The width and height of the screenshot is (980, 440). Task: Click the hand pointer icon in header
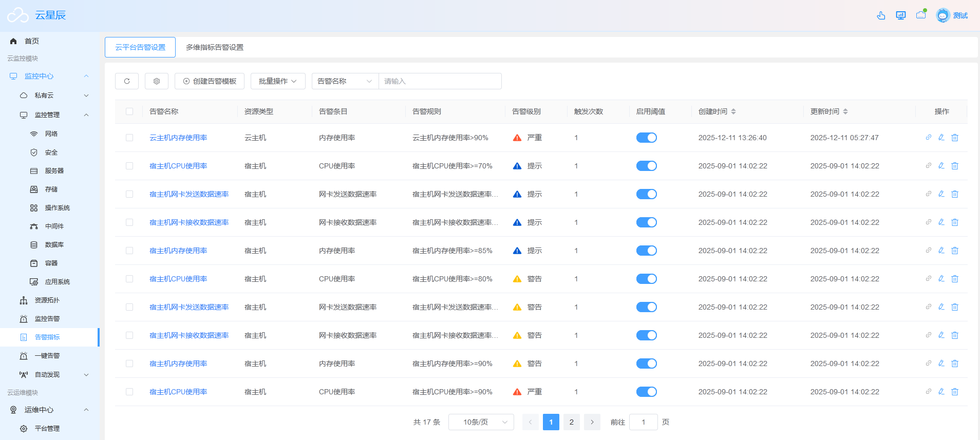881,15
